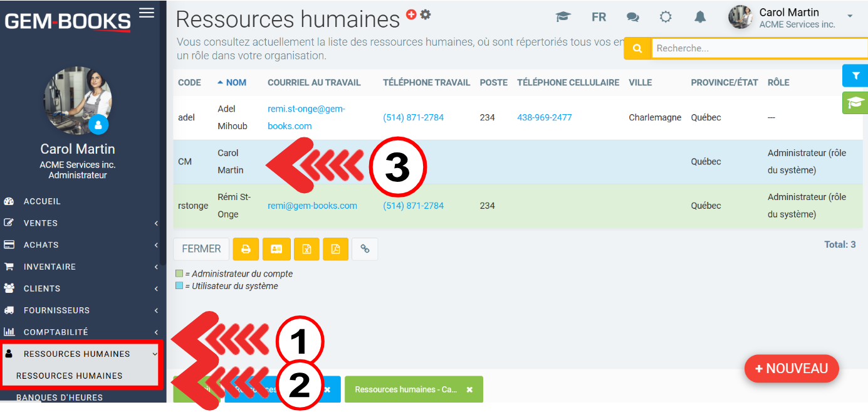This screenshot has width=868, height=412.
Task: Export the list to Excel
Action: click(306, 249)
